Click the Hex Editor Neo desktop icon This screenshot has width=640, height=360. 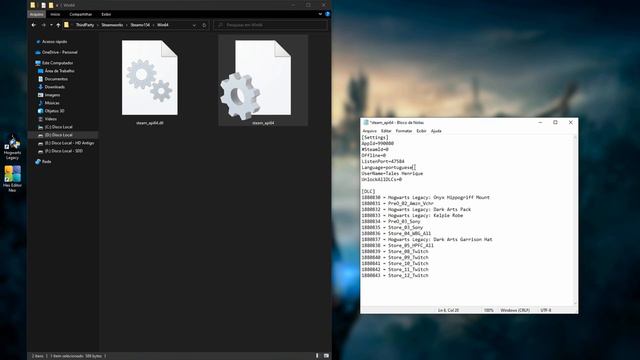pyautogui.click(x=12, y=178)
